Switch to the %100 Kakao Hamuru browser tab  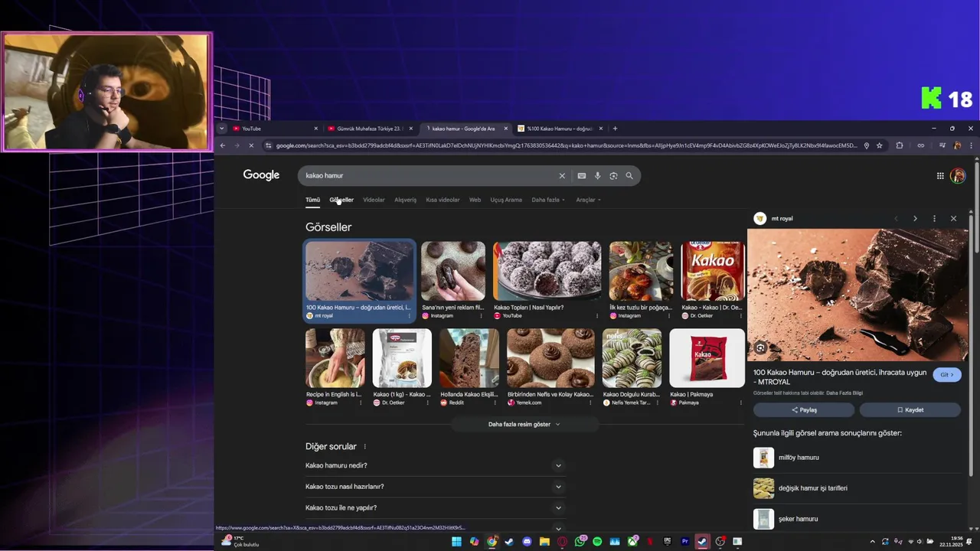[x=560, y=129]
